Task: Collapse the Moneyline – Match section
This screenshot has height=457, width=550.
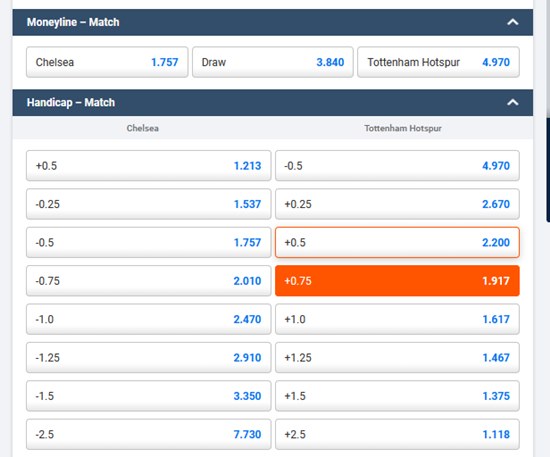Action: click(512, 22)
